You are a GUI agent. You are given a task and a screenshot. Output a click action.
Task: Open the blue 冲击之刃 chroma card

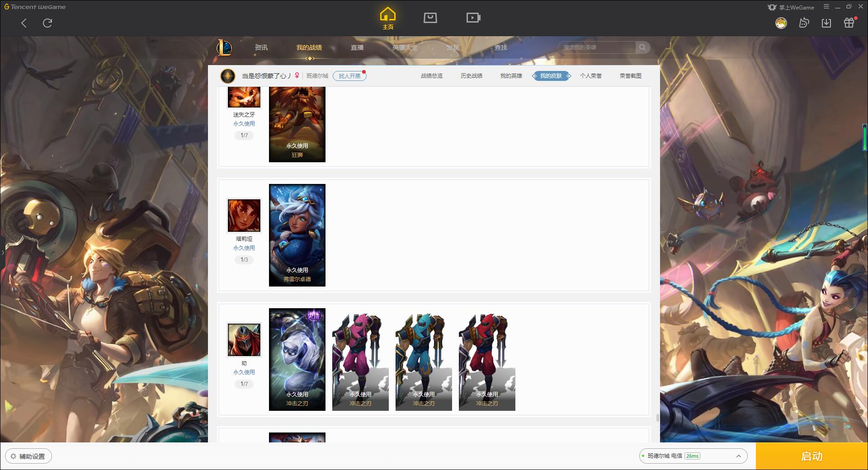[x=424, y=359]
